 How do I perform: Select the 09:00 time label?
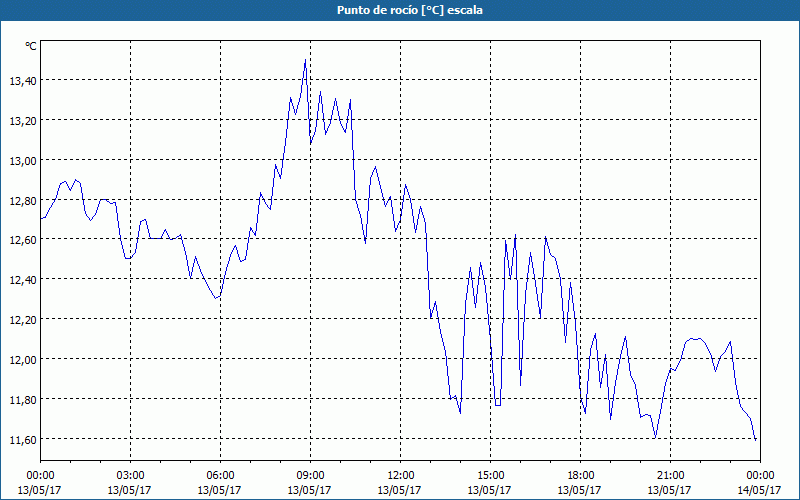pyautogui.click(x=310, y=476)
